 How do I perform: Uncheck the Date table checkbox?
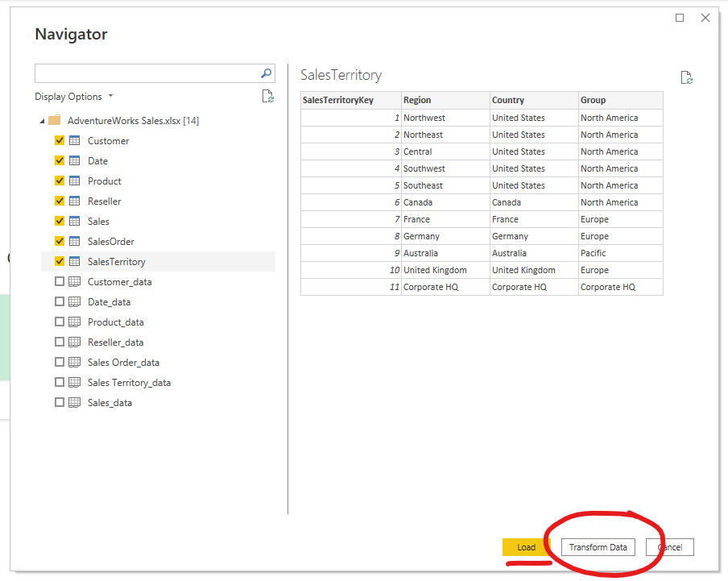coord(60,161)
